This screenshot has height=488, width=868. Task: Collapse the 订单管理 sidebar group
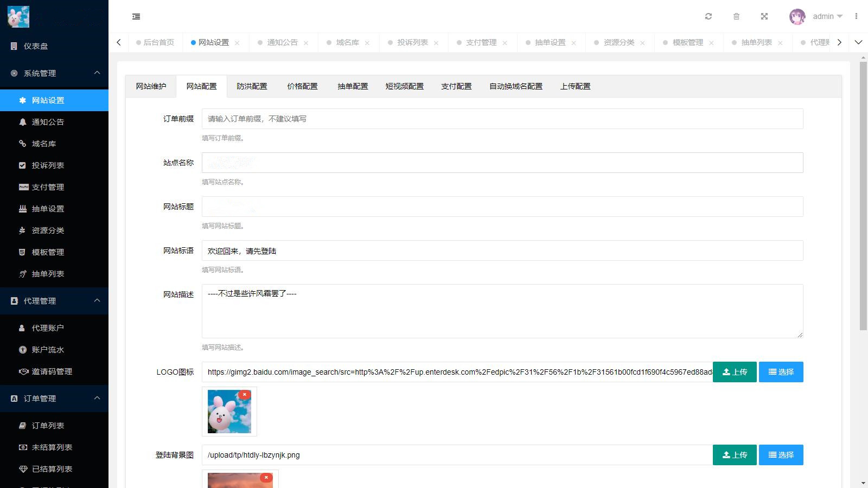pyautogui.click(x=54, y=399)
